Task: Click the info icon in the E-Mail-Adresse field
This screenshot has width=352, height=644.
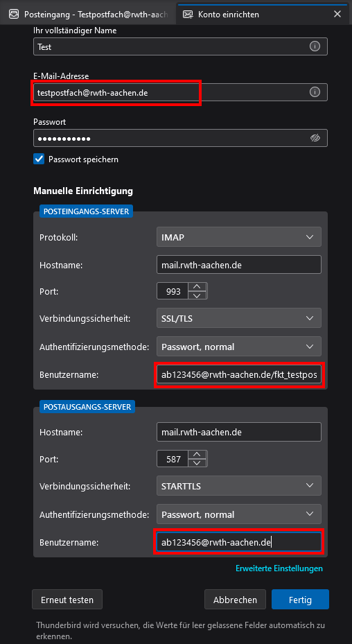Action: [x=315, y=92]
